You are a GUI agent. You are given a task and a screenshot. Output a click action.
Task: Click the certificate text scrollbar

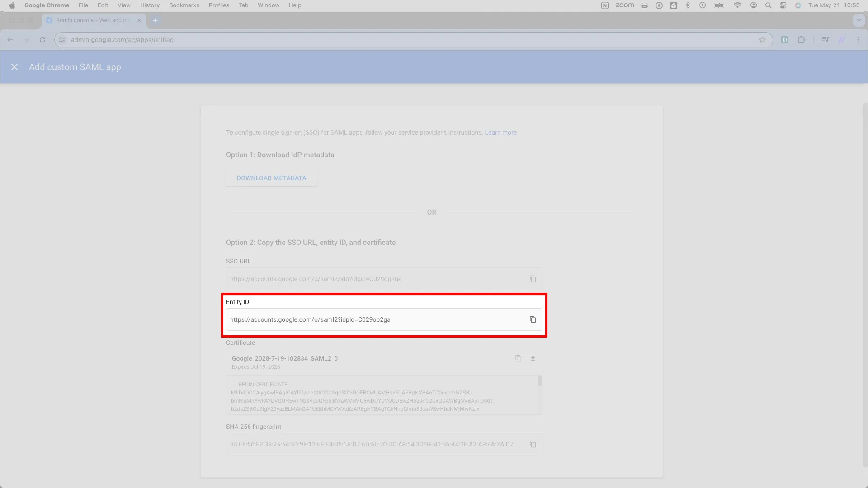(539, 381)
